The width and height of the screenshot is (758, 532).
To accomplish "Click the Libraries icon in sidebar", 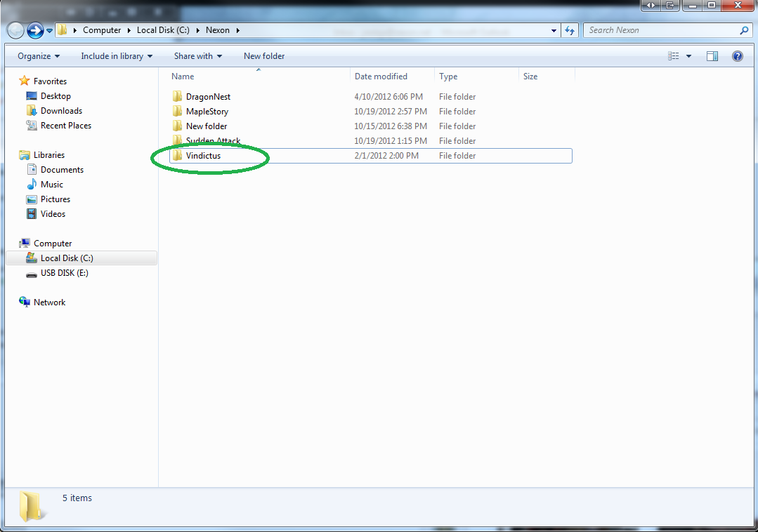I will click(x=24, y=155).
